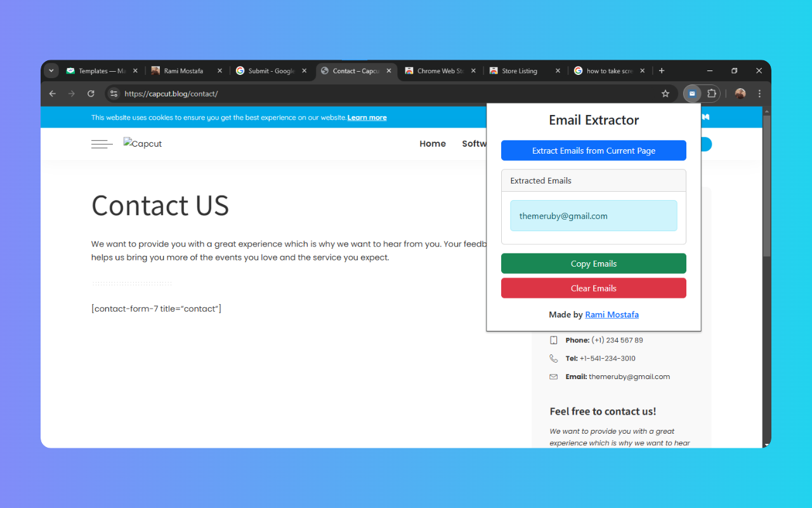Click the extracted email themeruby@gmail.com entry
The height and width of the screenshot is (508, 812).
(593, 215)
